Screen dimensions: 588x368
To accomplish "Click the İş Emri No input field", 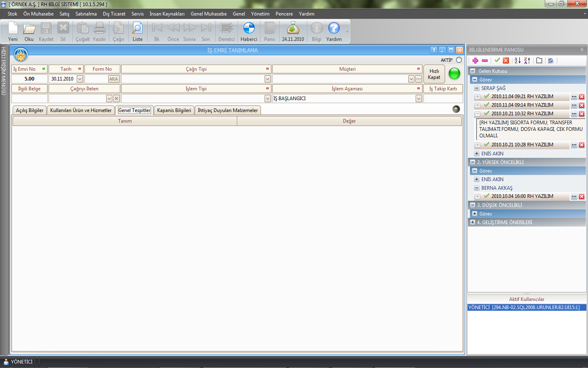I will click(x=29, y=79).
